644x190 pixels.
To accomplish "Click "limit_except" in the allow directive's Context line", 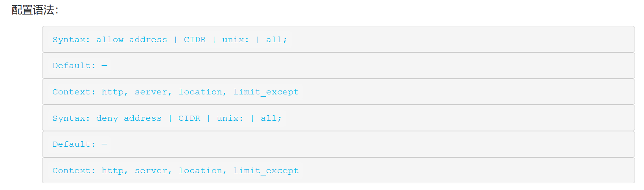I will click(266, 92).
